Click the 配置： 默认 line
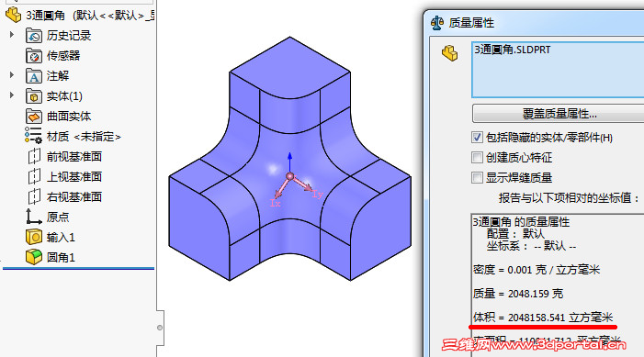 (515, 234)
